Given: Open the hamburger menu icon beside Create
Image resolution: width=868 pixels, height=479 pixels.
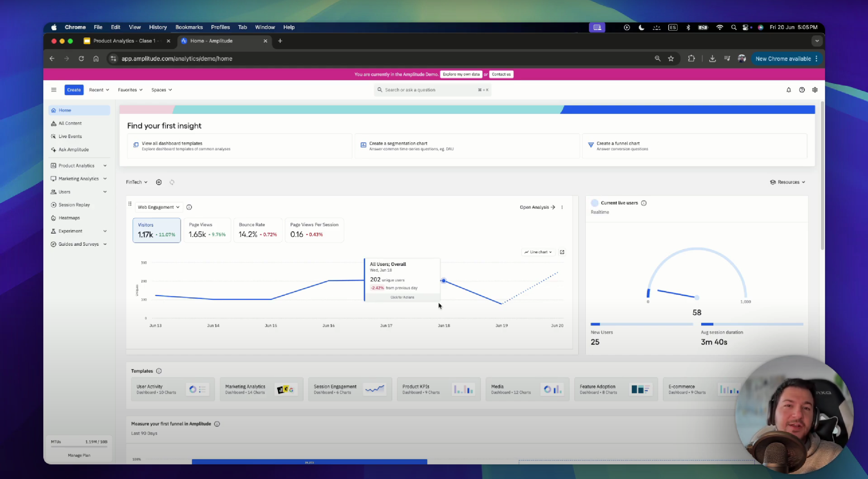Looking at the screenshot, I should tap(54, 90).
